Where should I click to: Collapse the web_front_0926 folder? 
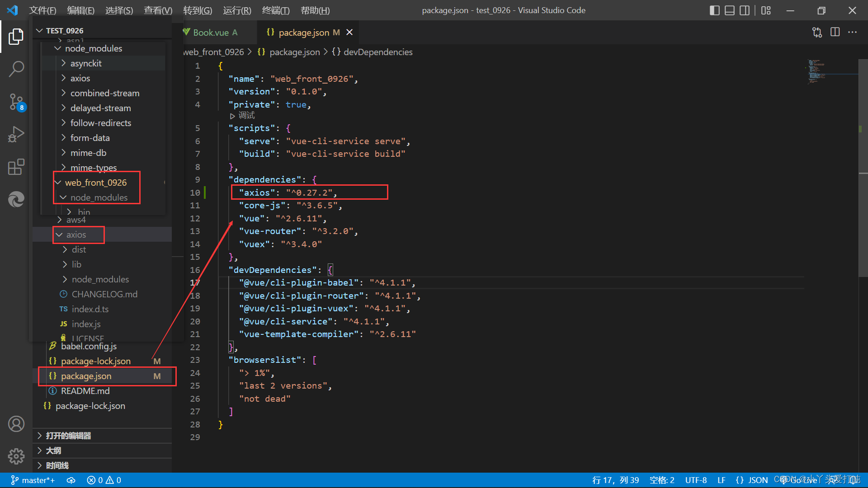point(96,183)
